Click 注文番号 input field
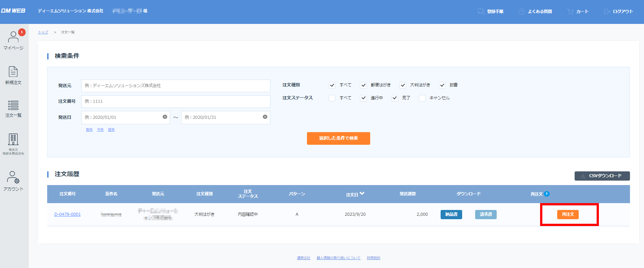The height and width of the screenshot is (268, 644). click(176, 101)
